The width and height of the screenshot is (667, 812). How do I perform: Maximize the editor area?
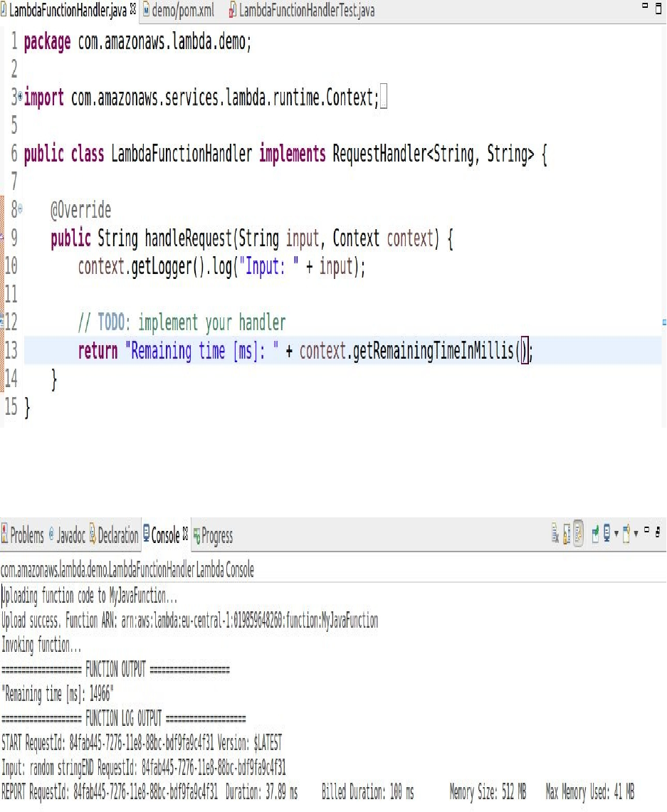tap(658, 9)
